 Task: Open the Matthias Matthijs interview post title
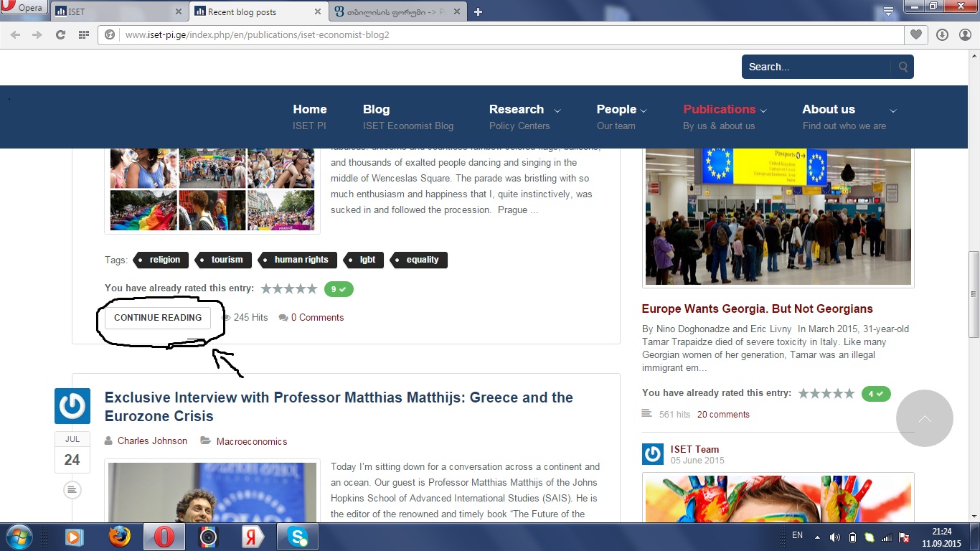click(339, 407)
